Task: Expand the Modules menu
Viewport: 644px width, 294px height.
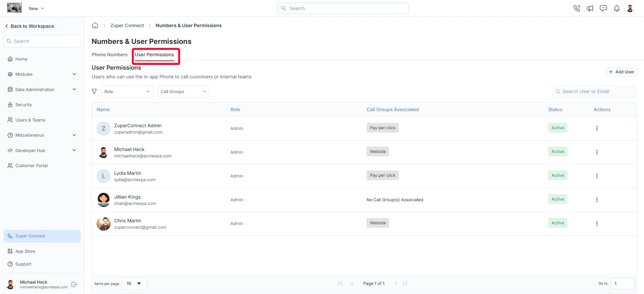Action: click(42, 74)
